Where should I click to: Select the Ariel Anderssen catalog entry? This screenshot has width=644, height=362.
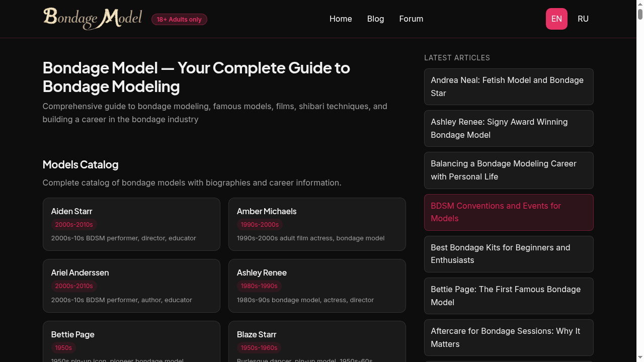click(131, 285)
